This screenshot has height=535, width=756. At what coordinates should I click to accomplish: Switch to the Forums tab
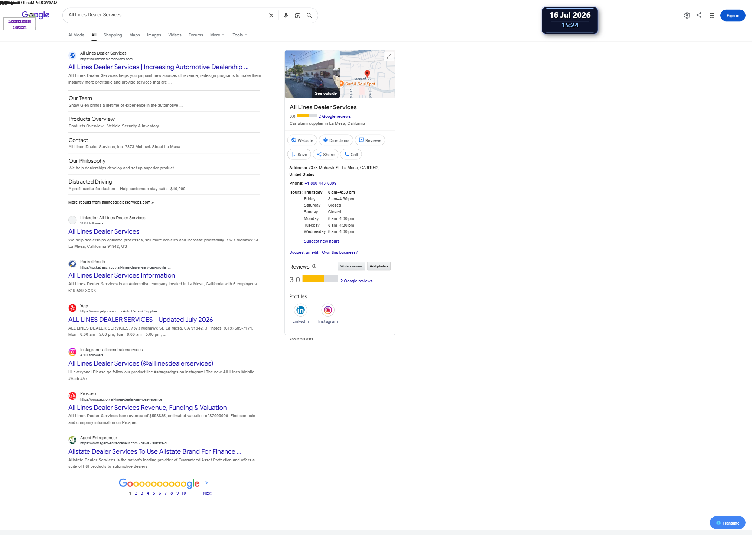coord(196,35)
